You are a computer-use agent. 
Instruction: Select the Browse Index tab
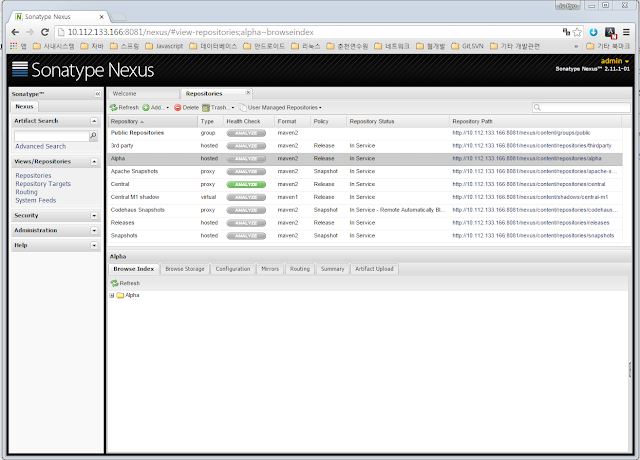click(x=134, y=269)
